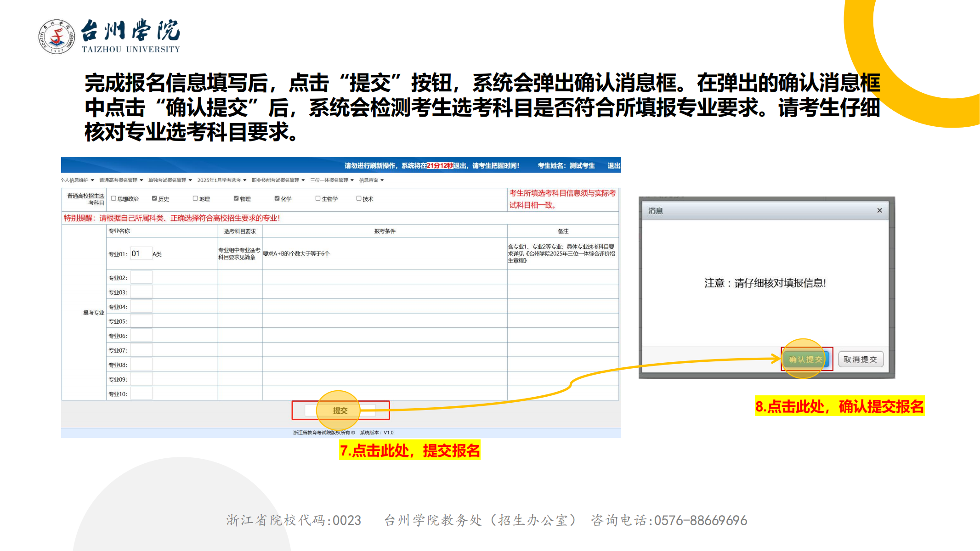This screenshot has width=980, height=551.
Task: Uncheck the 历史 subject checkbox
Action: [x=154, y=198]
